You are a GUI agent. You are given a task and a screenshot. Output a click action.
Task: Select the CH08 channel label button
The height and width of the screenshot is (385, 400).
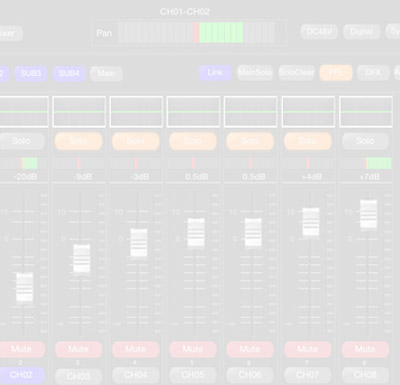pos(365,375)
